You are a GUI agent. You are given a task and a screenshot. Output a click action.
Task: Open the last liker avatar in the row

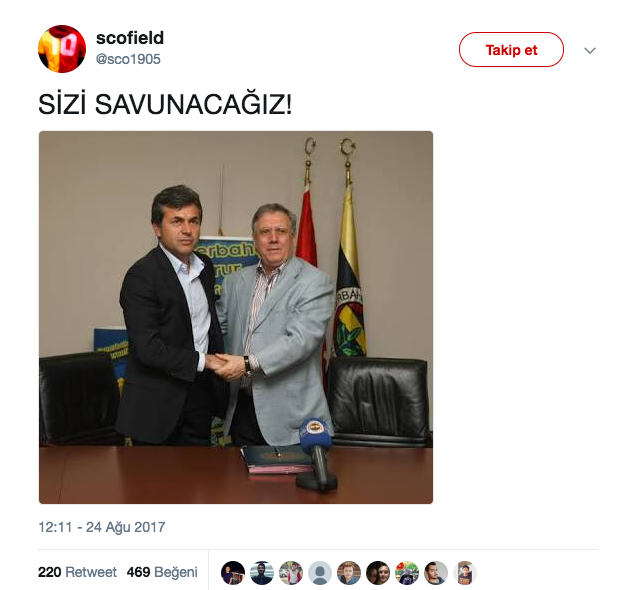pos(465,573)
